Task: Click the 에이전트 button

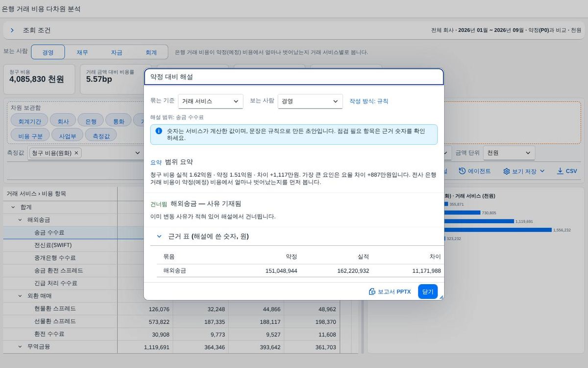Action: click(475, 171)
